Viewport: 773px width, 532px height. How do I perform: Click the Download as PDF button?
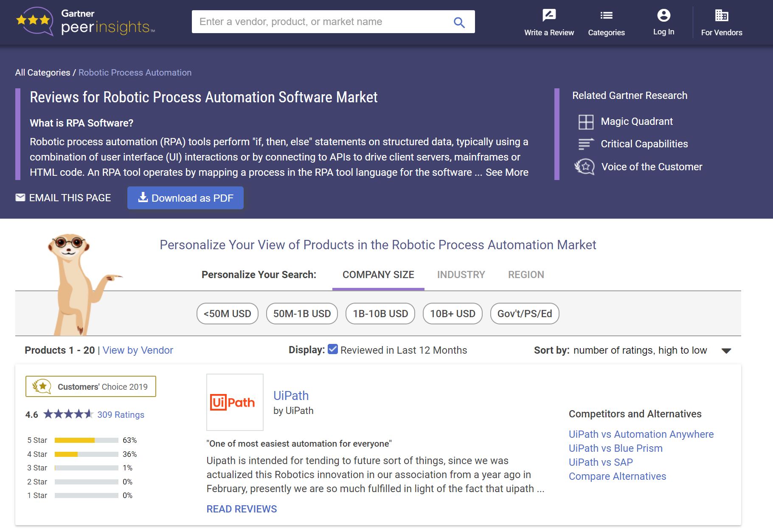point(186,198)
